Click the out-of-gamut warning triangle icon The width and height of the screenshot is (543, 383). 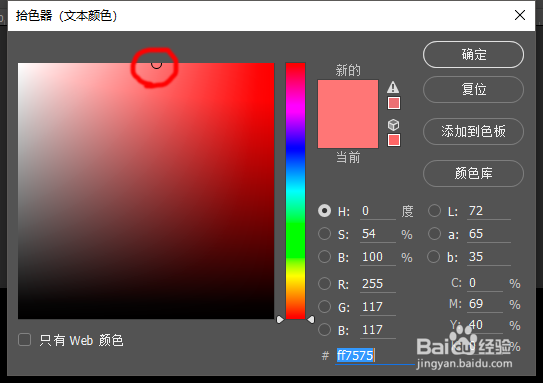tap(393, 87)
